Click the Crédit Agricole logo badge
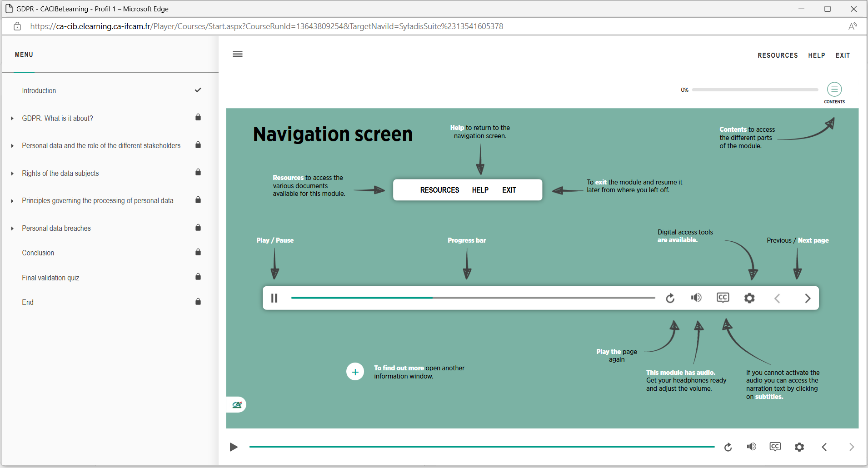 point(237,404)
